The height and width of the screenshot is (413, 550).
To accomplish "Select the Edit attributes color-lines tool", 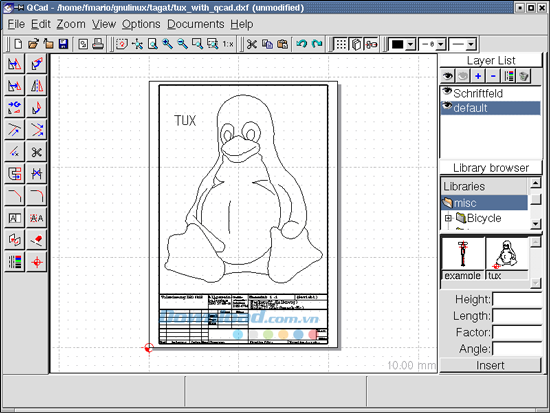I will [14, 262].
